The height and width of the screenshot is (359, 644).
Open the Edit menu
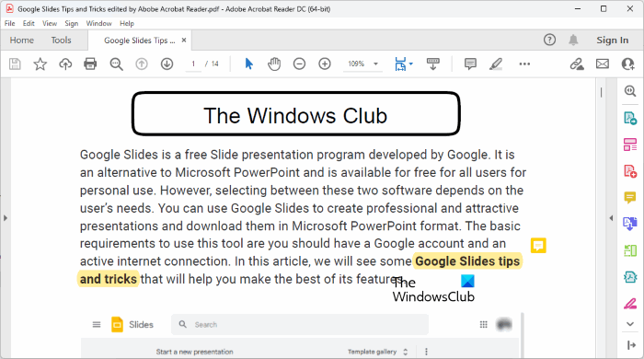click(x=29, y=23)
